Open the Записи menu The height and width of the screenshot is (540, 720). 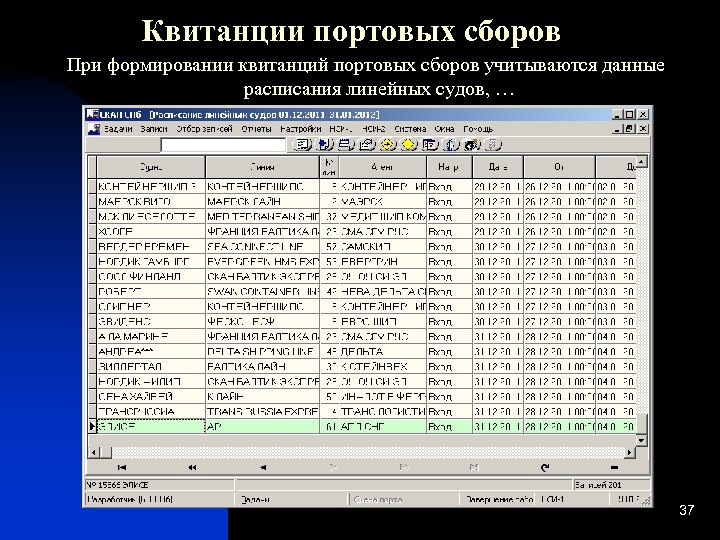point(154,129)
